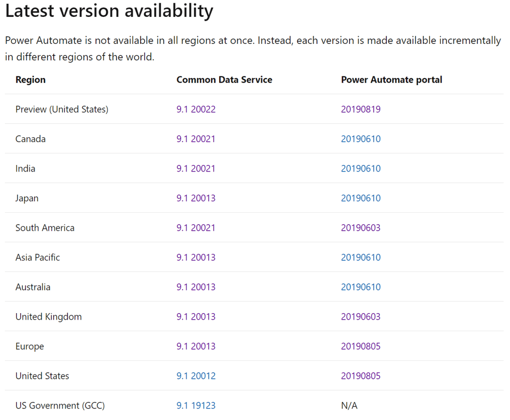510x420 pixels.
Task: Open South America's 9.1 20021 link
Action: click(x=196, y=228)
